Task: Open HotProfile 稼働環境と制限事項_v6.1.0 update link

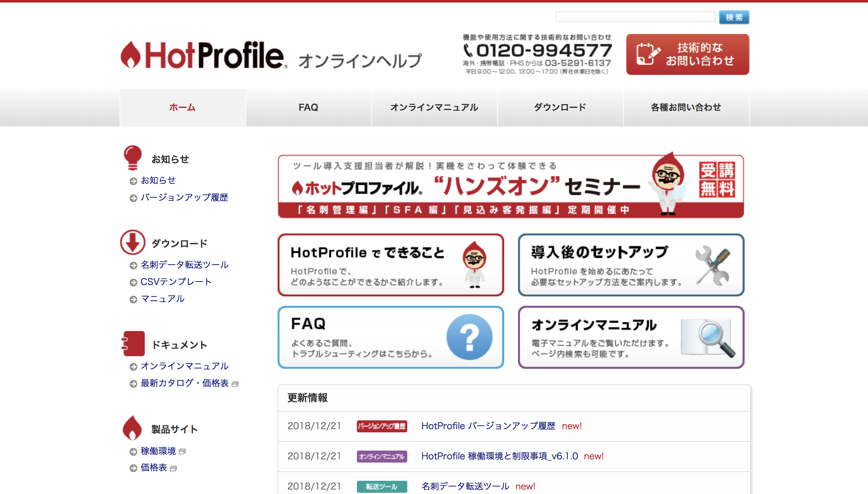Action: [499, 456]
